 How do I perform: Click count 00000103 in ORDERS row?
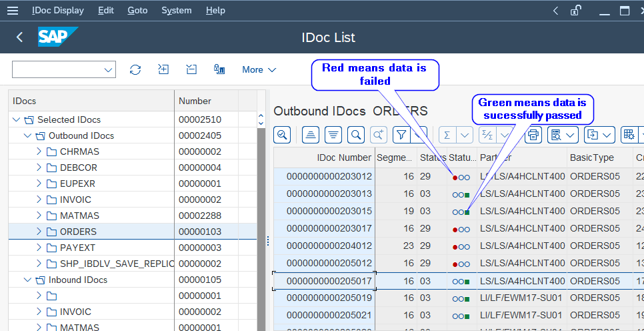200,232
